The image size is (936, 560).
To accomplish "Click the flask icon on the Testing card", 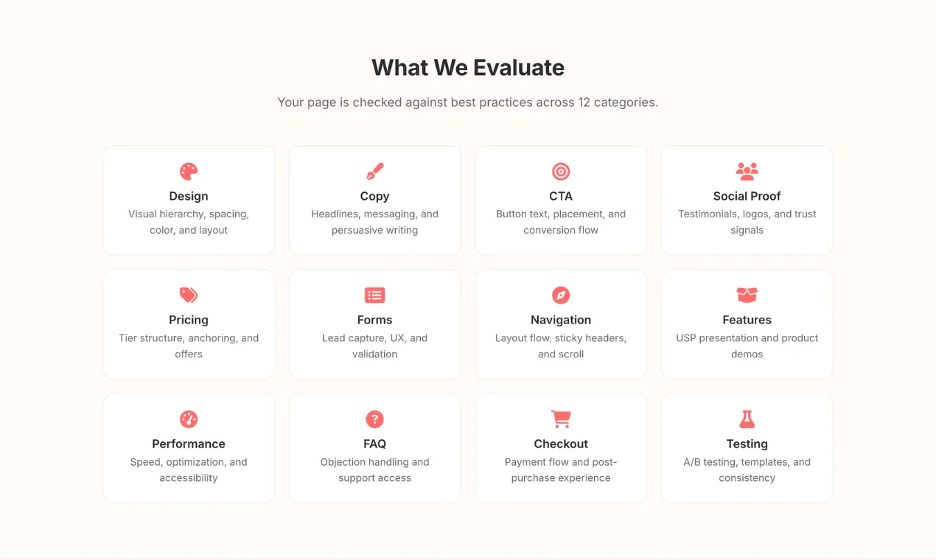I will (x=747, y=418).
